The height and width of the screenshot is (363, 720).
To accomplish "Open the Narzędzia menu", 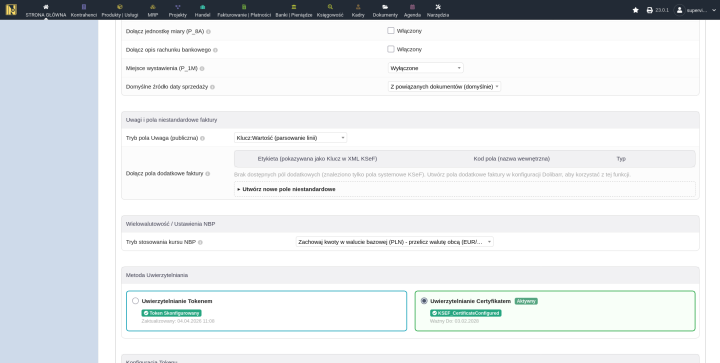I will coord(438,11).
